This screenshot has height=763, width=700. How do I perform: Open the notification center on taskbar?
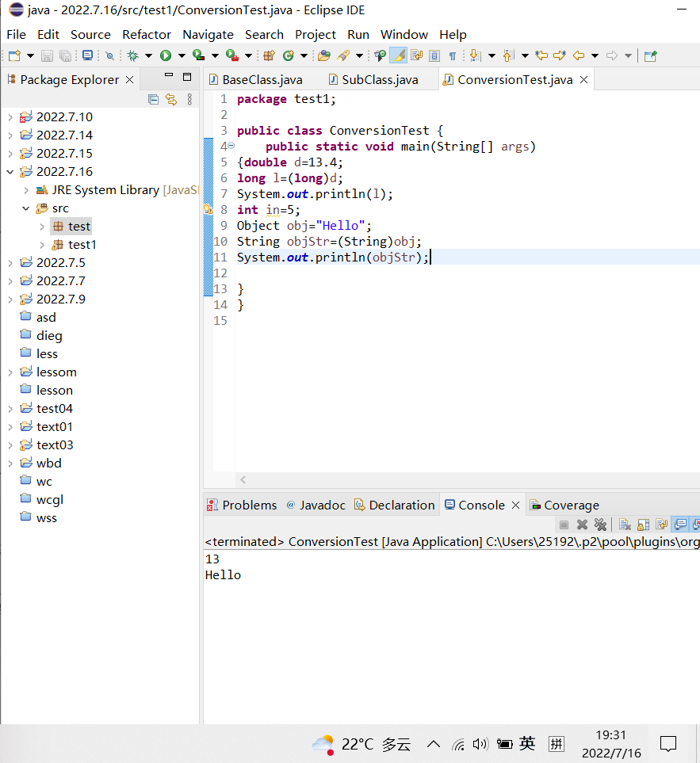pos(668,744)
